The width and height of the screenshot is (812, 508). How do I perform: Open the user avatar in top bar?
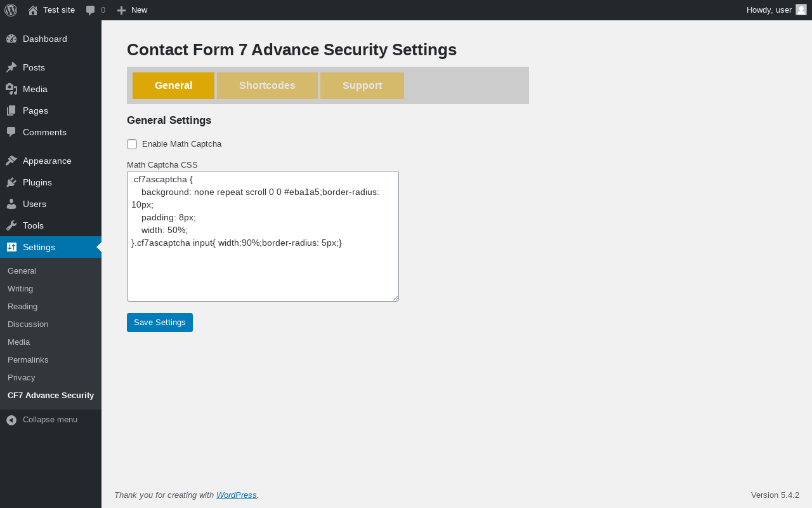[x=801, y=10]
